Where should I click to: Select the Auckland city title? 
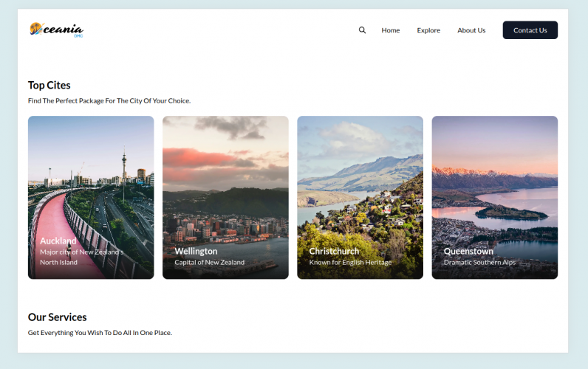click(x=58, y=241)
